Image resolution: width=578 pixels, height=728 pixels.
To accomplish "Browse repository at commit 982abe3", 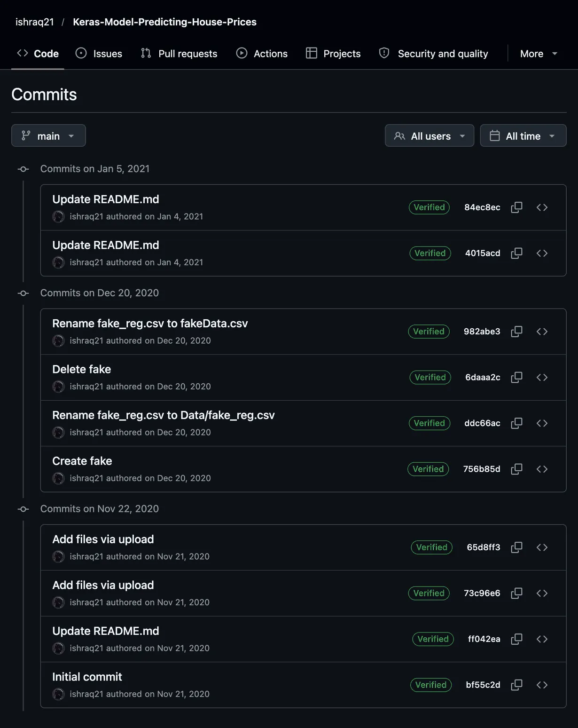I will [542, 332].
